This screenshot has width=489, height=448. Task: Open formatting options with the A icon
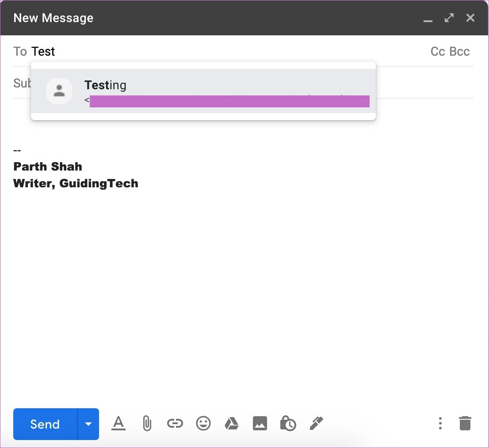coord(118,423)
